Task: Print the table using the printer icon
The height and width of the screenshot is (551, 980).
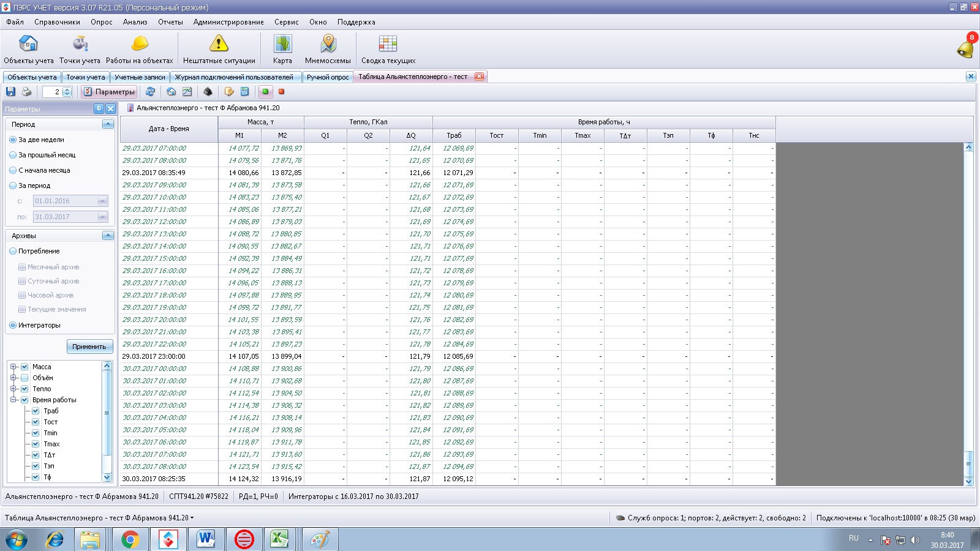Action: point(26,92)
